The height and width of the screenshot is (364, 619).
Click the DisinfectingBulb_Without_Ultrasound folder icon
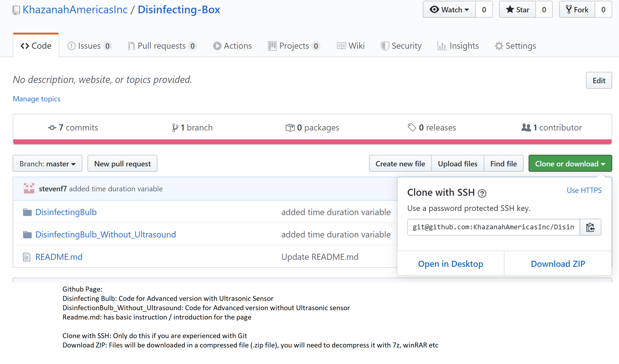click(x=27, y=235)
